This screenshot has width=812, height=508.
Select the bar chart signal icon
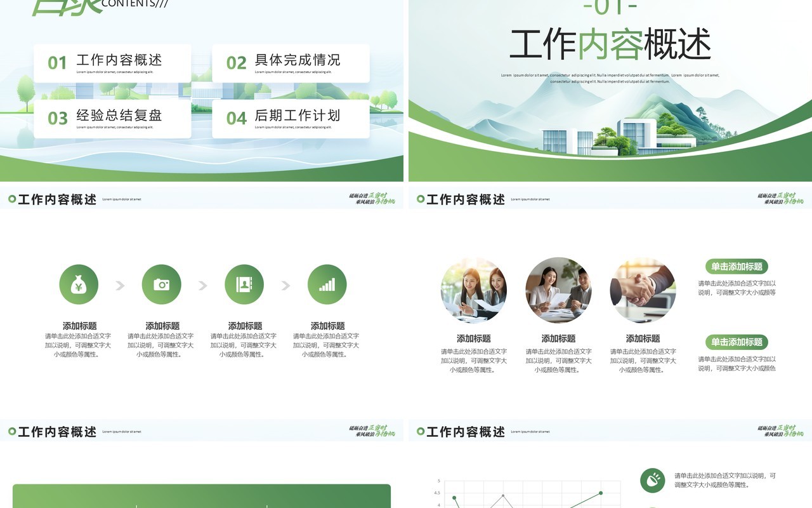tap(327, 284)
